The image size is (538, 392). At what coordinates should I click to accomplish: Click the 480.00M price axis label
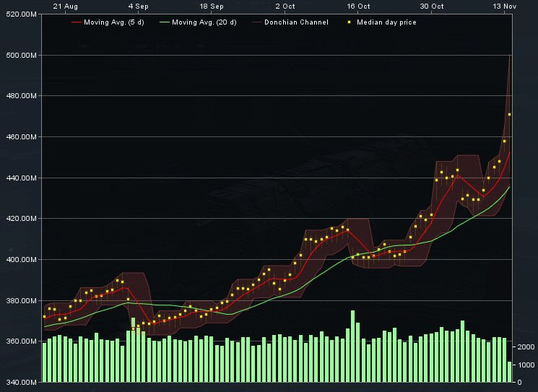(x=21, y=96)
